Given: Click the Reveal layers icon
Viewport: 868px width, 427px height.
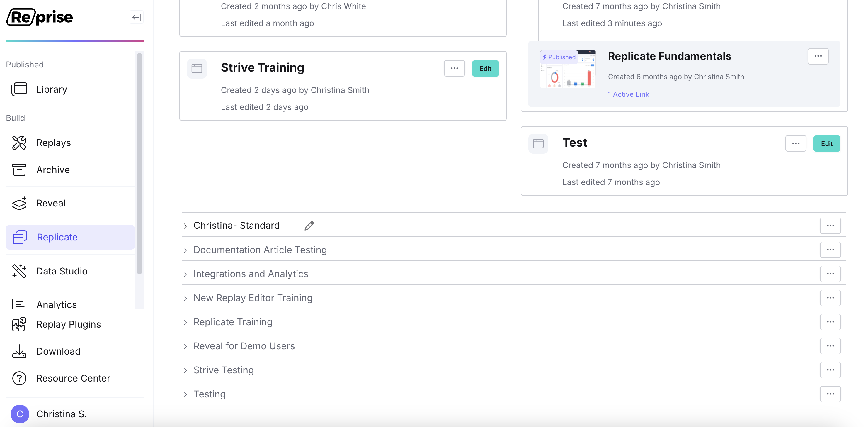Looking at the screenshot, I should pyautogui.click(x=19, y=203).
